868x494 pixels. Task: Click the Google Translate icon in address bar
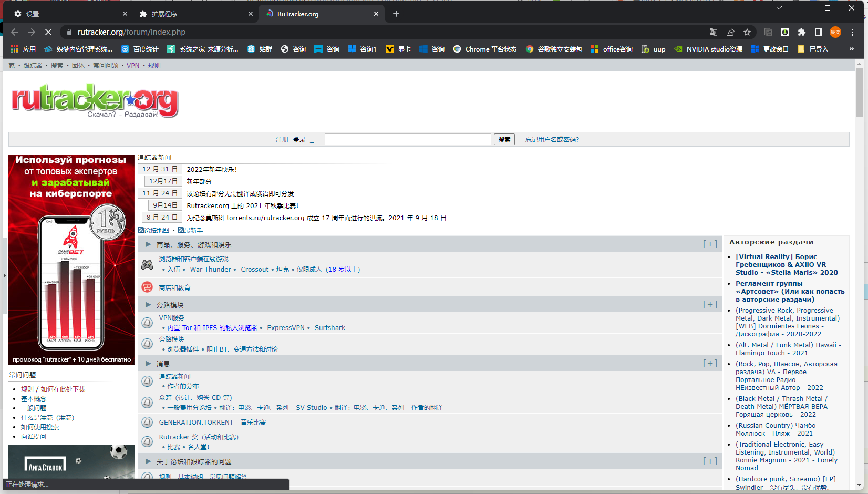(x=714, y=32)
